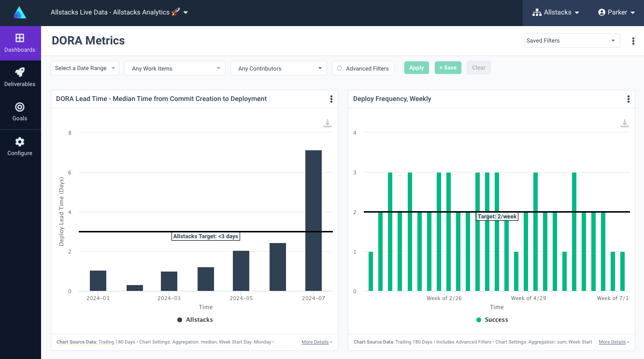Open the Saved Filters dropdown
644x359 pixels.
572,41
